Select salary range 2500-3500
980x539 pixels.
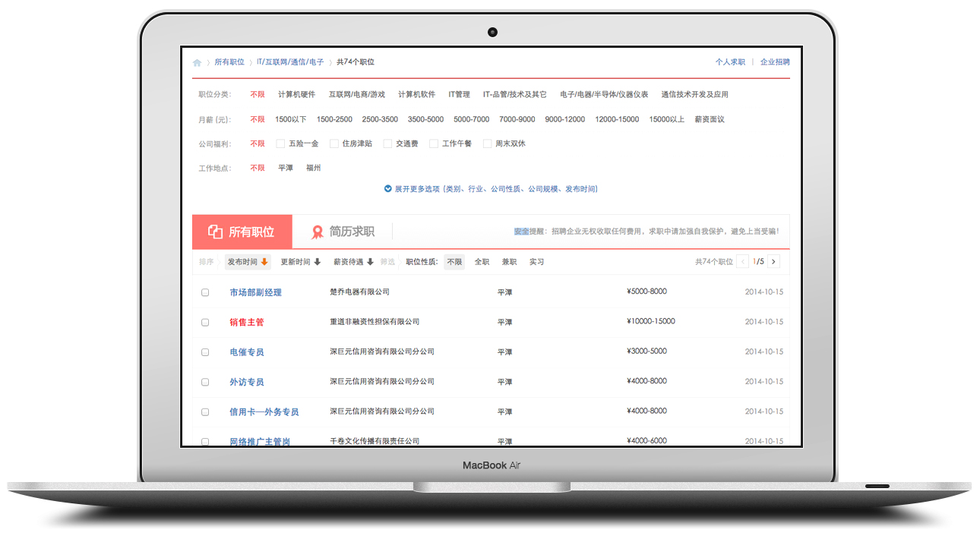coord(380,119)
